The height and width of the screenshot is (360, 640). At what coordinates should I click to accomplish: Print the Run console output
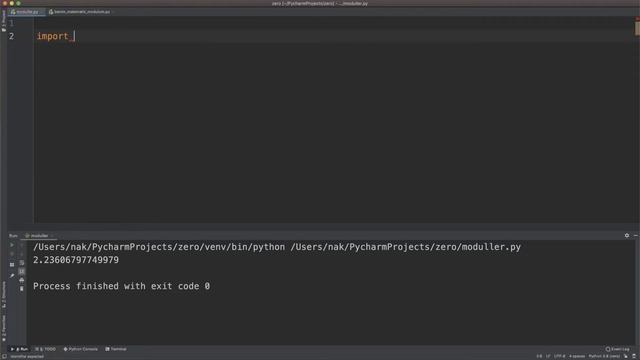pos(22,280)
